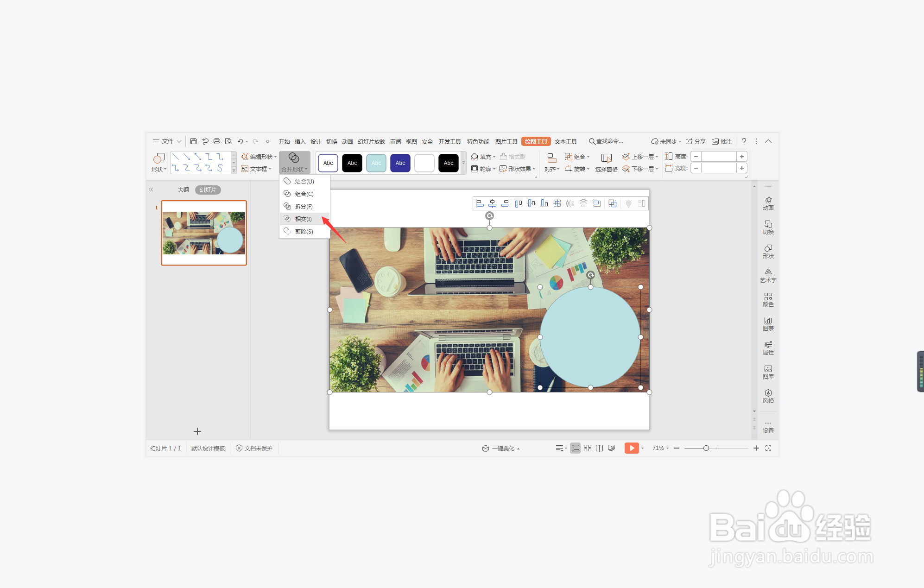The height and width of the screenshot is (588, 924).
Task: Click the undo arrow icon
Action: [x=240, y=141]
